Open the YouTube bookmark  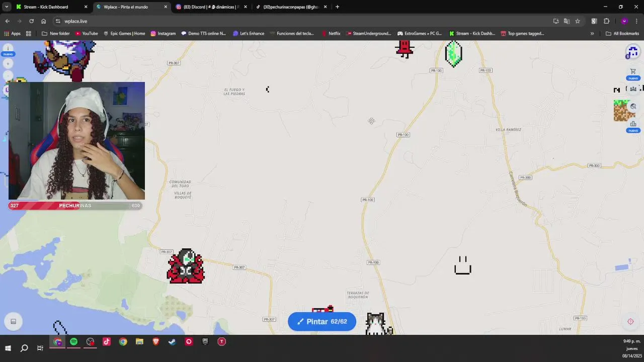87,34
